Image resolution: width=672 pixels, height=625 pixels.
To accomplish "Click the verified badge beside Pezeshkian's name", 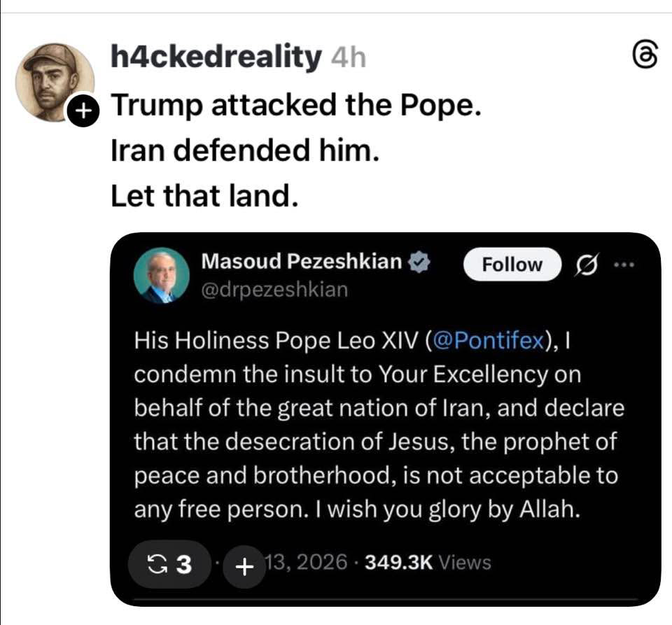I will tap(419, 262).
